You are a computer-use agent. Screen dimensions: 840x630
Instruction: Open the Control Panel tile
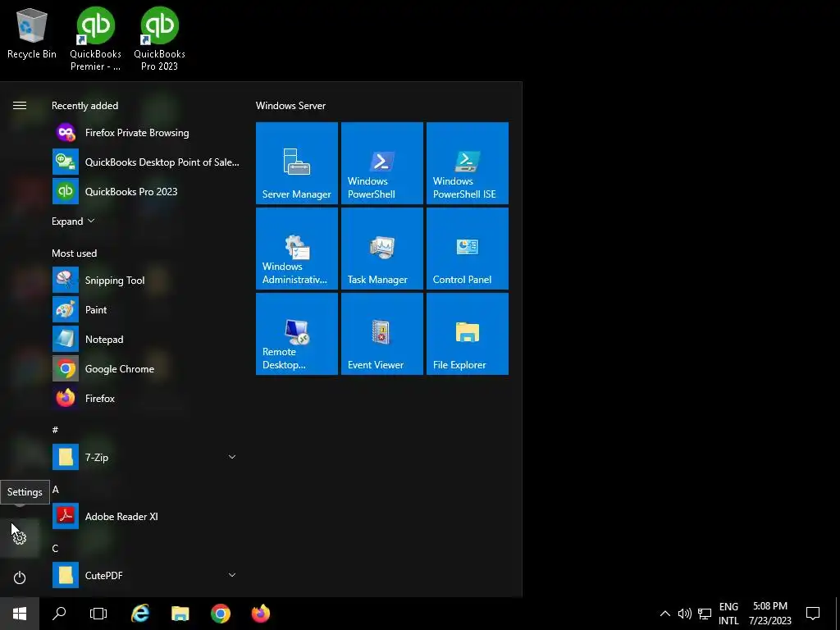pyautogui.click(x=467, y=249)
